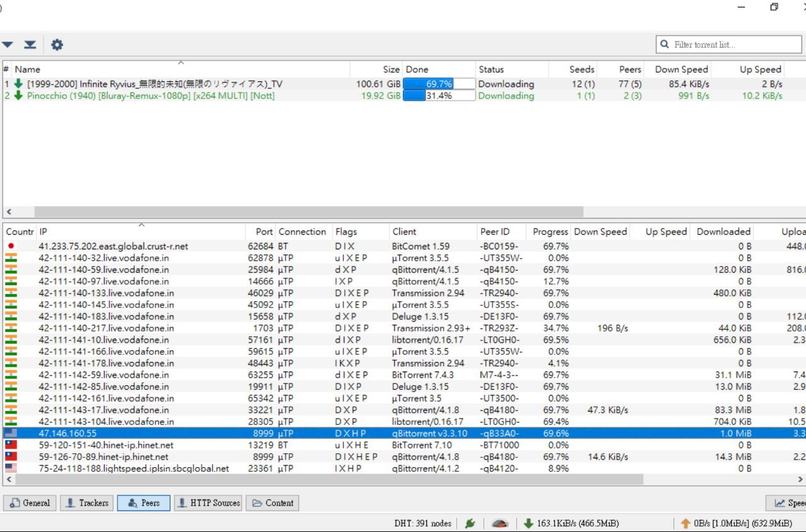Click the orange upload speed arrow in status bar
Image resolution: width=806 pixels, height=532 pixels.
[686, 523]
